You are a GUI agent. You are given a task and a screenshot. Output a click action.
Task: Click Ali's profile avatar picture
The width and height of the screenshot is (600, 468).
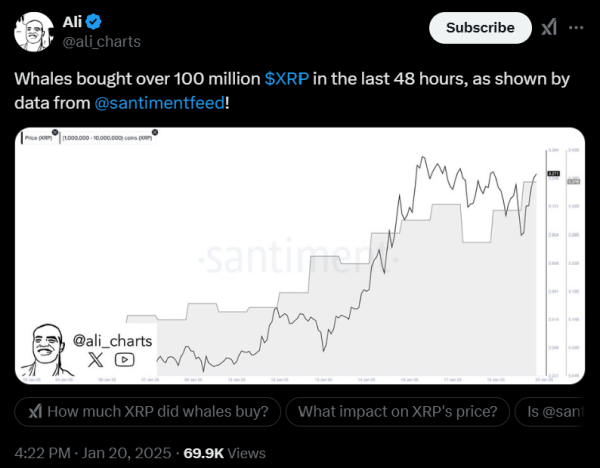(x=33, y=32)
